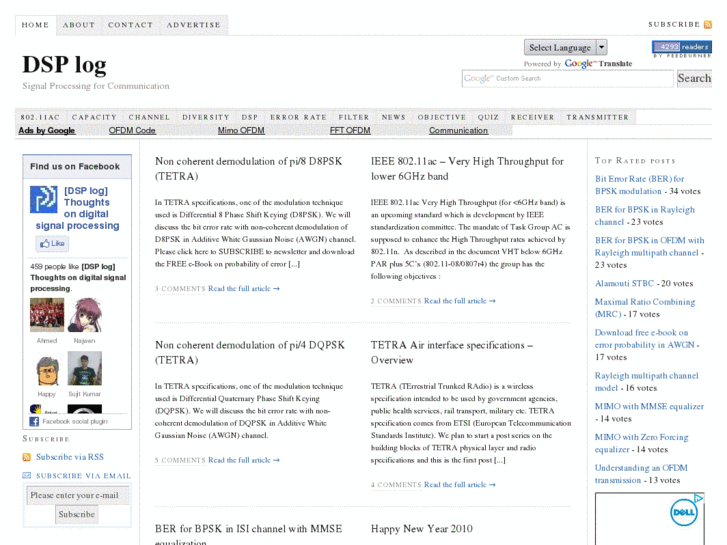727x545 pixels.
Task: Open Alamouti STBC top rated post
Action: click(x=624, y=283)
